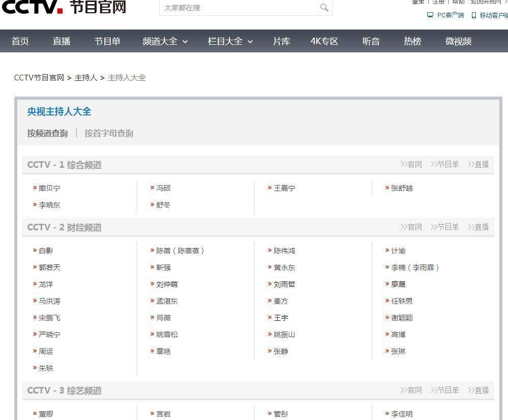Expand the 频道大全 dropdown menu
Screen dimensions: 508x420
pyautogui.click(x=165, y=41)
